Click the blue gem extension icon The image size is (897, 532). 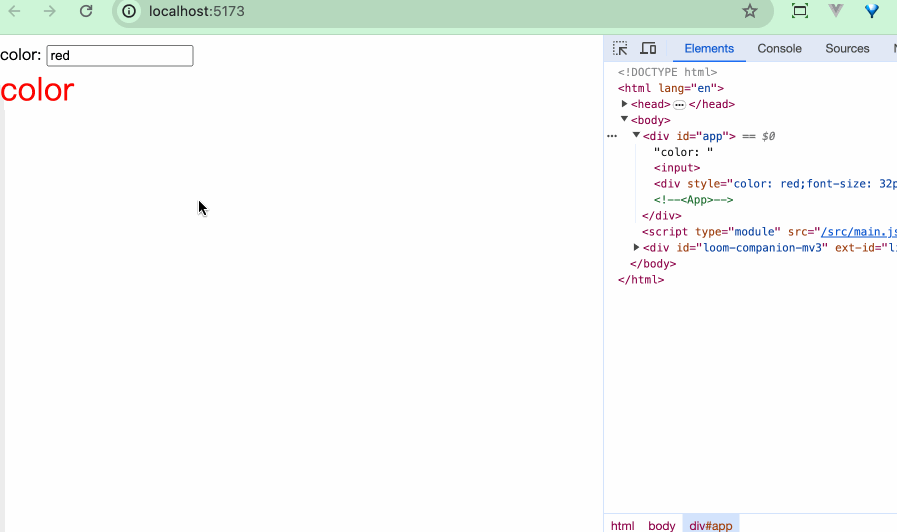pyautogui.click(x=872, y=11)
